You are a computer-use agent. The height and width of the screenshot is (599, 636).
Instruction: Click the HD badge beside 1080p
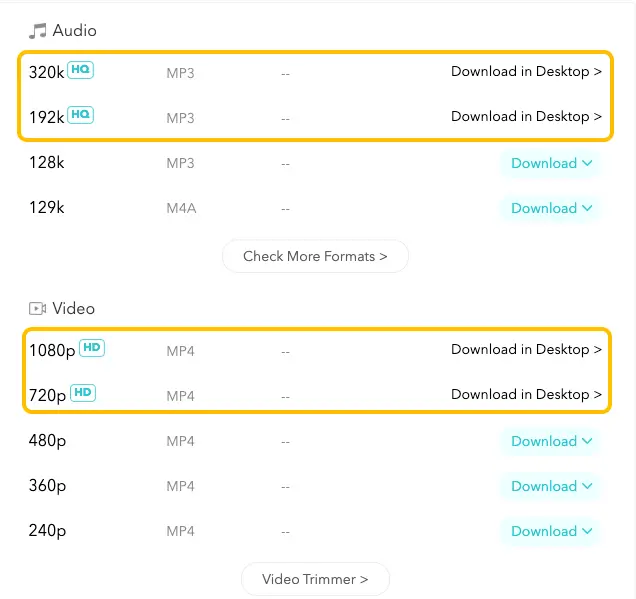[92, 348]
